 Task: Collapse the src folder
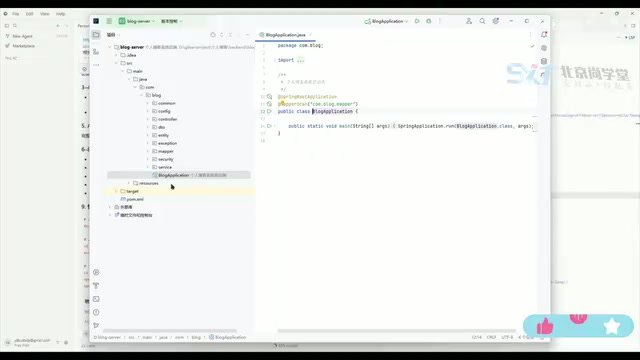(x=116, y=63)
